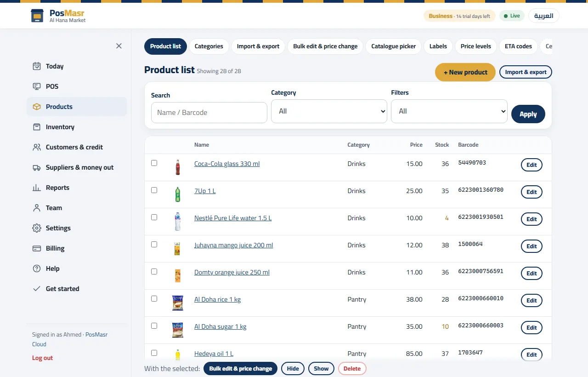The height and width of the screenshot is (377, 588).
Task: Open the ETA codes tab
Action: [518, 46]
